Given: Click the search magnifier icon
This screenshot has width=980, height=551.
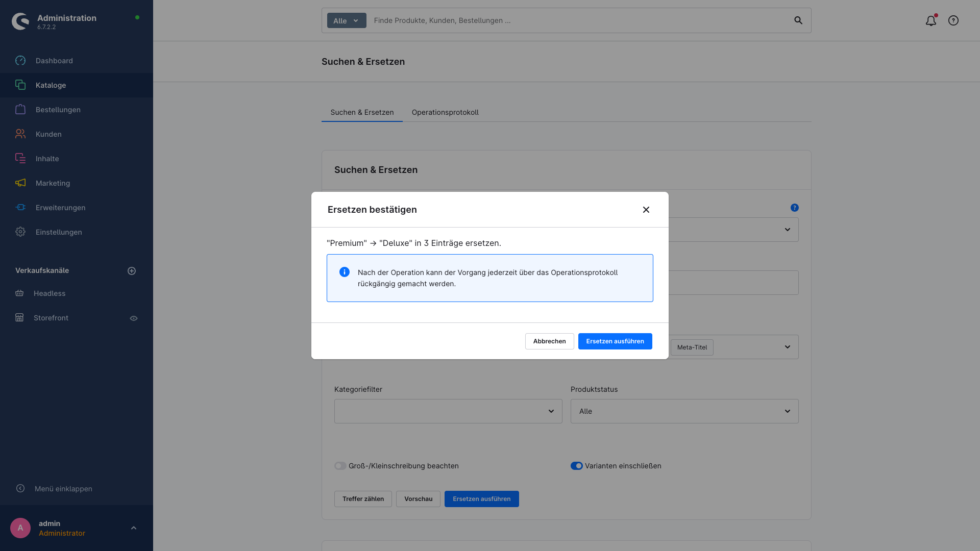Looking at the screenshot, I should pos(798,20).
